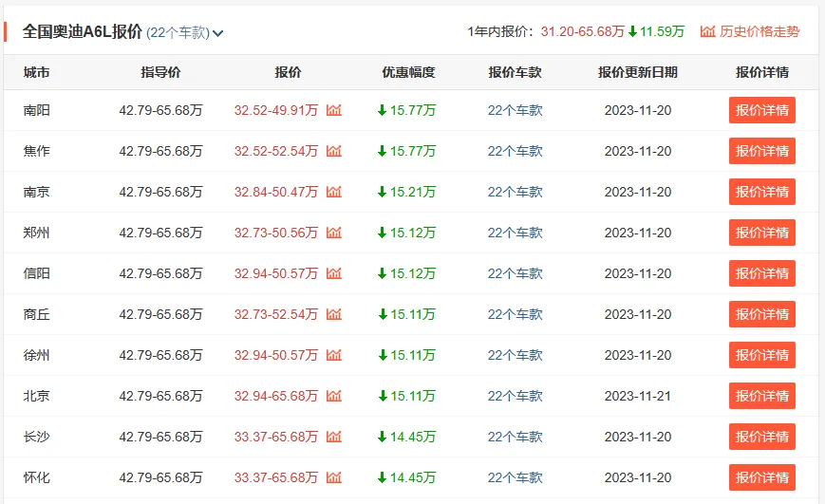Open price trend chart icon for 焦作
This screenshot has height=504, width=825.
pyautogui.click(x=333, y=151)
